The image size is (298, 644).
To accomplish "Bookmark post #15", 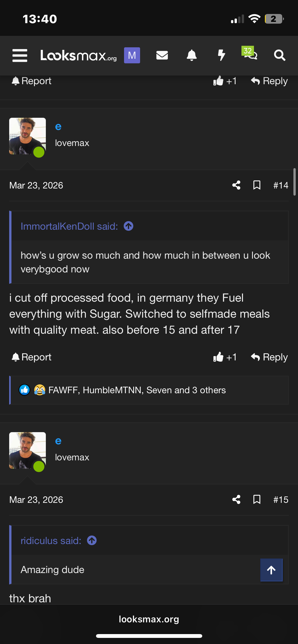I will click(x=257, y=500).
